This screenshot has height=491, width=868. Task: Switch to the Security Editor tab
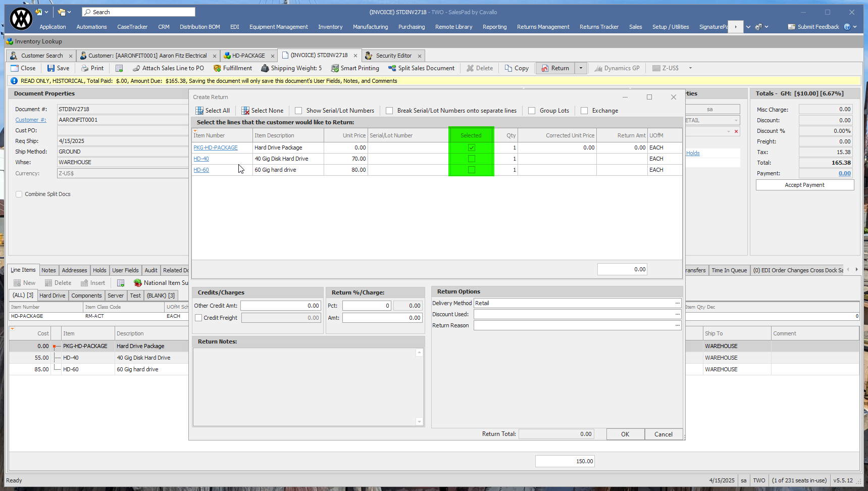(393, 56)
